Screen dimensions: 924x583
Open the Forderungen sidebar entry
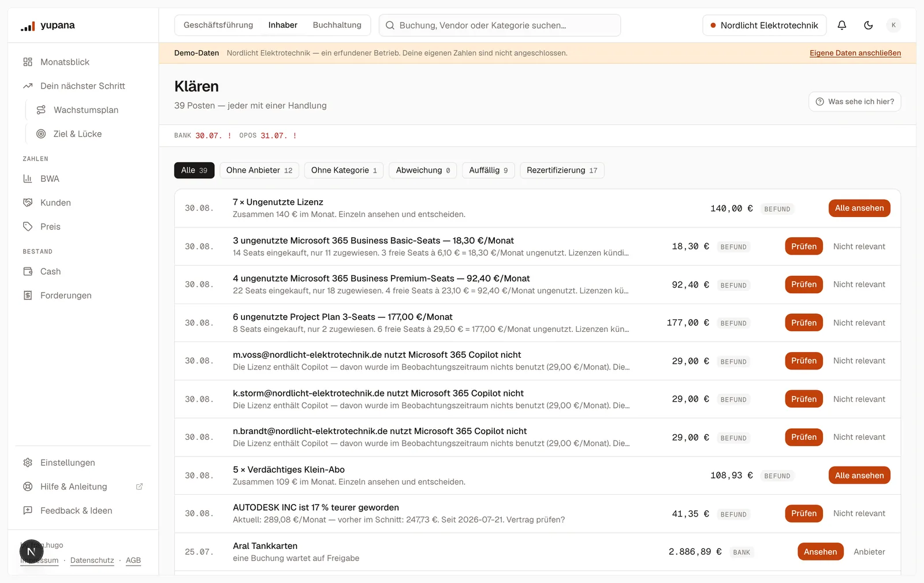point(83,296)
